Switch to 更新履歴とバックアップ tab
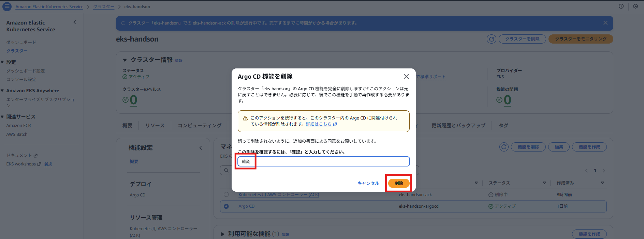 (x=458, y=126)
